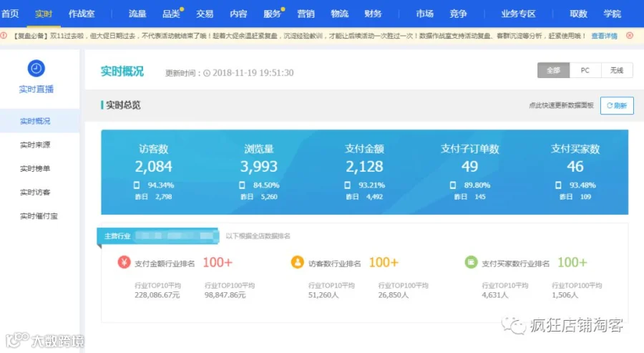This screenshot has width=644, height=353.
Task: Click the mobile icon under 支付金额
Action: click(348, 185)
